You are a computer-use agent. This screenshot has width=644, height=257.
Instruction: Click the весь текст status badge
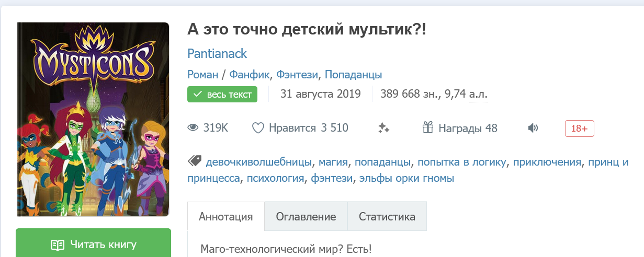(x=222, y=95)
